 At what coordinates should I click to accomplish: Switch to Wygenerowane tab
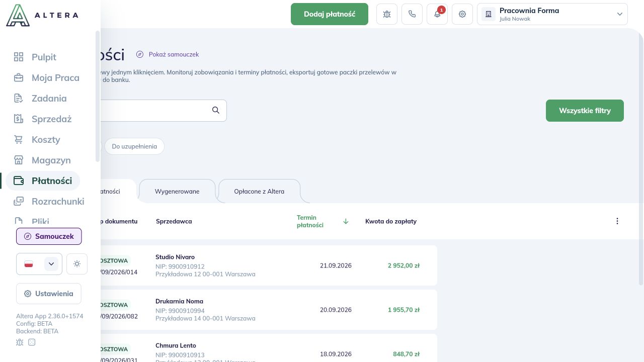pos(177,191)
